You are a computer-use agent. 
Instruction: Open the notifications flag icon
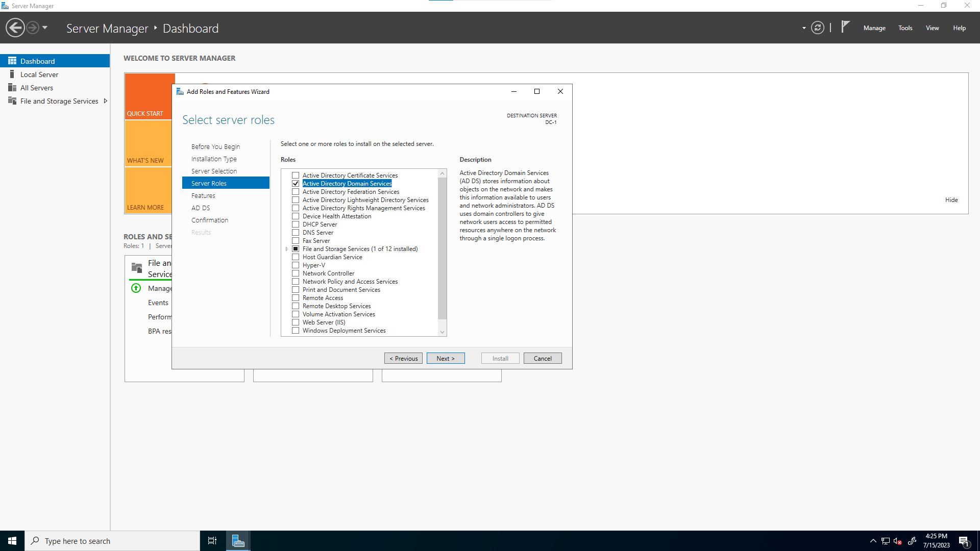[845, 27]
